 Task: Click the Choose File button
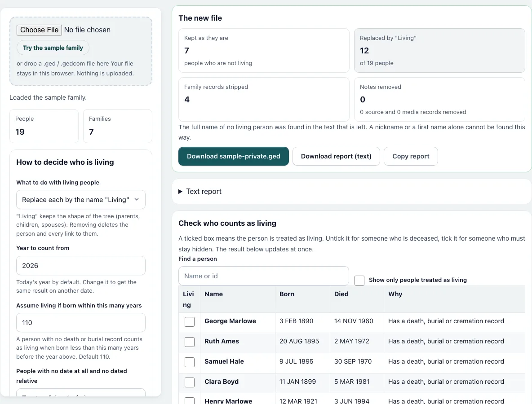(x=40, y=30)
